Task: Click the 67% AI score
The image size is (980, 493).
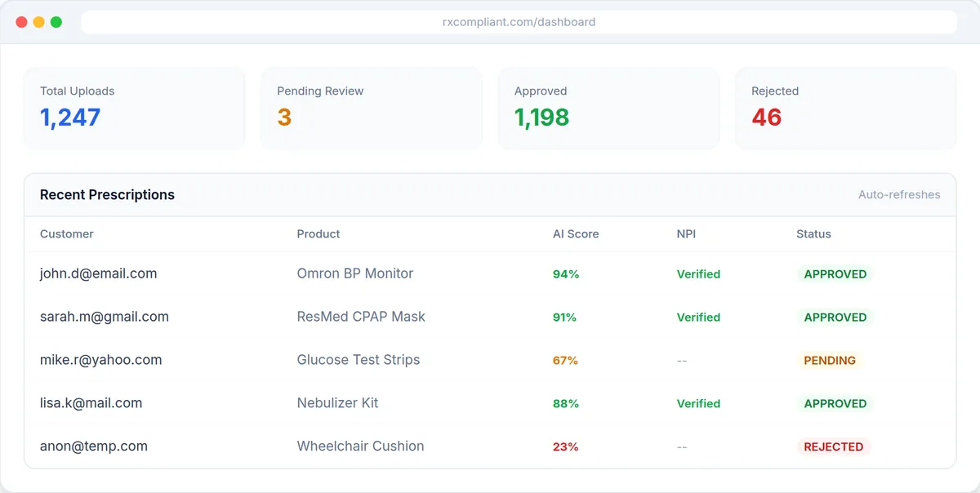Action: pos(565,361)
